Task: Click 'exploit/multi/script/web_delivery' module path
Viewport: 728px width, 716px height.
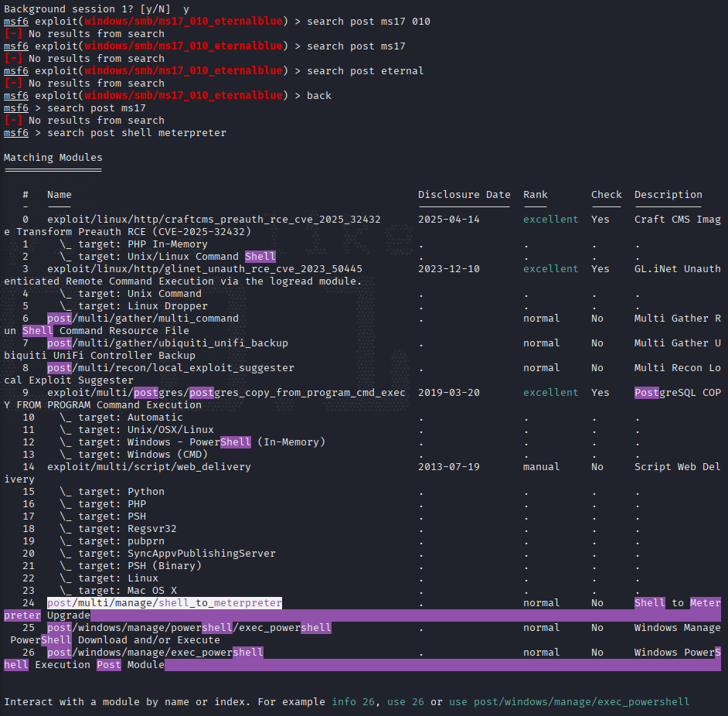Action: (149, 467)
